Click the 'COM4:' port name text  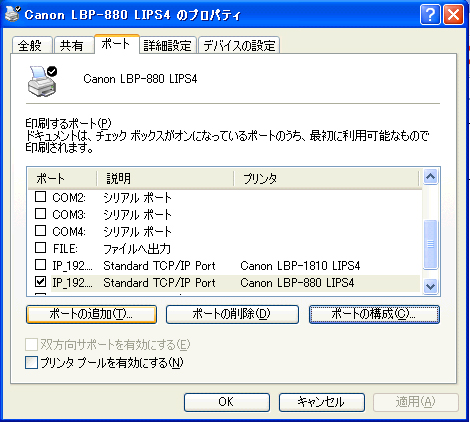point(69,232)
